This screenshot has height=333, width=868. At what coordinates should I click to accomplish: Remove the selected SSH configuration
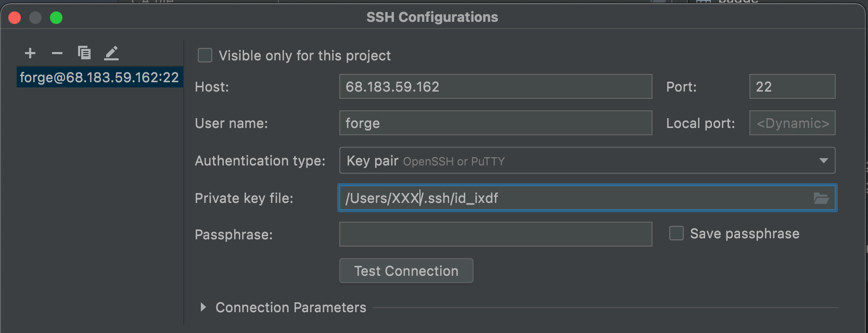[57, 53]
